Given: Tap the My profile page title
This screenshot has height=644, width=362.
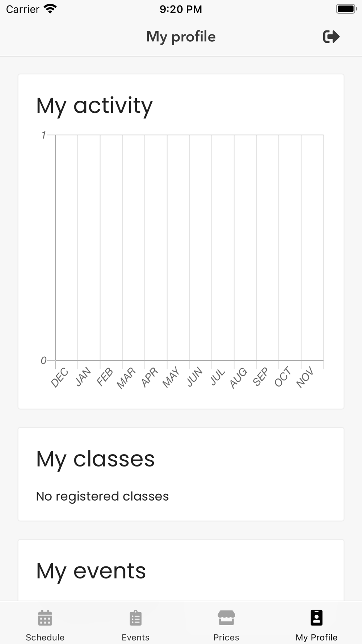Looking at the screenshot, I should click(x=181, y=37).
